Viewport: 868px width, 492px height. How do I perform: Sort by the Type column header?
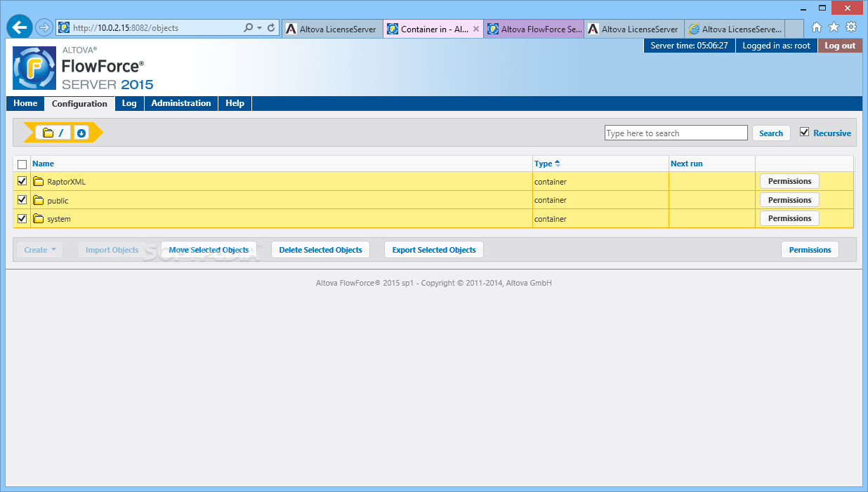543,164
